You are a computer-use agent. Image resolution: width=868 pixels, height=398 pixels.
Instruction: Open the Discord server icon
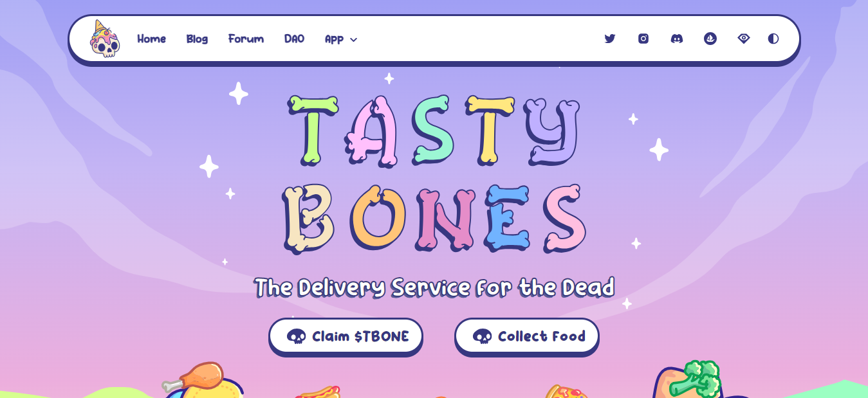[677, 39]
